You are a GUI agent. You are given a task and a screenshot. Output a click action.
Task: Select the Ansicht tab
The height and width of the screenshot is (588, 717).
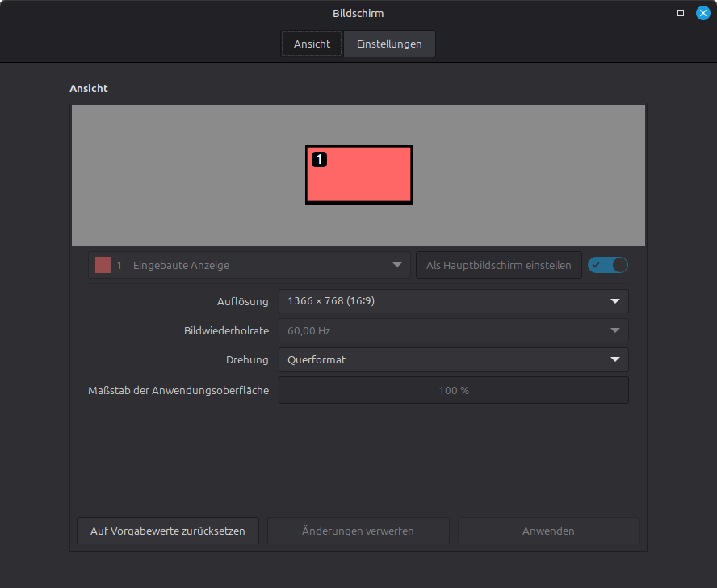click(x=312, y=44)
